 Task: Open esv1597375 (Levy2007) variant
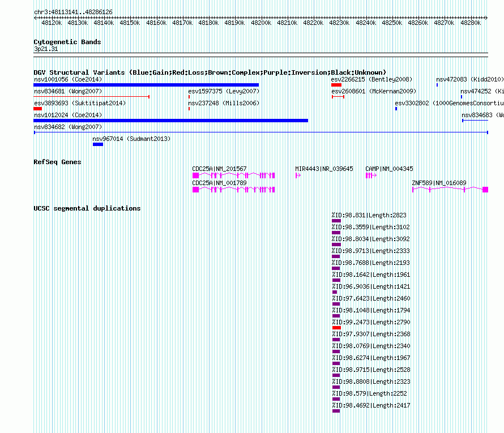[224, 91]
